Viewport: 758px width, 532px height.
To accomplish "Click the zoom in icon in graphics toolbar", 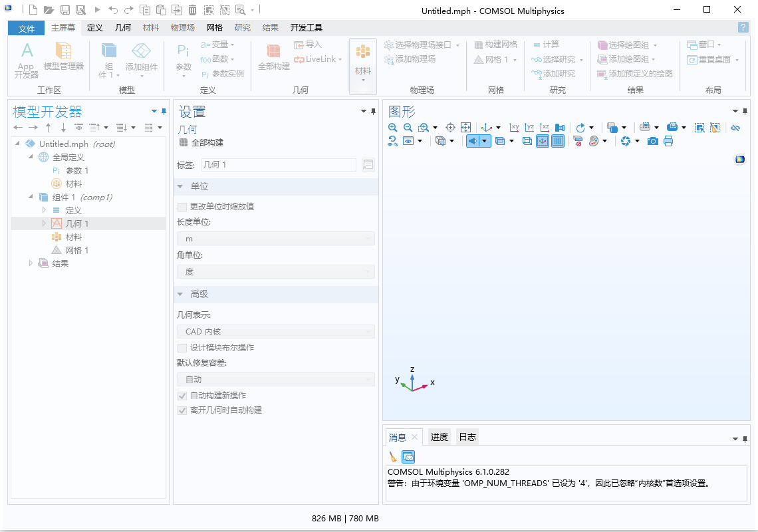I will 393,128.
